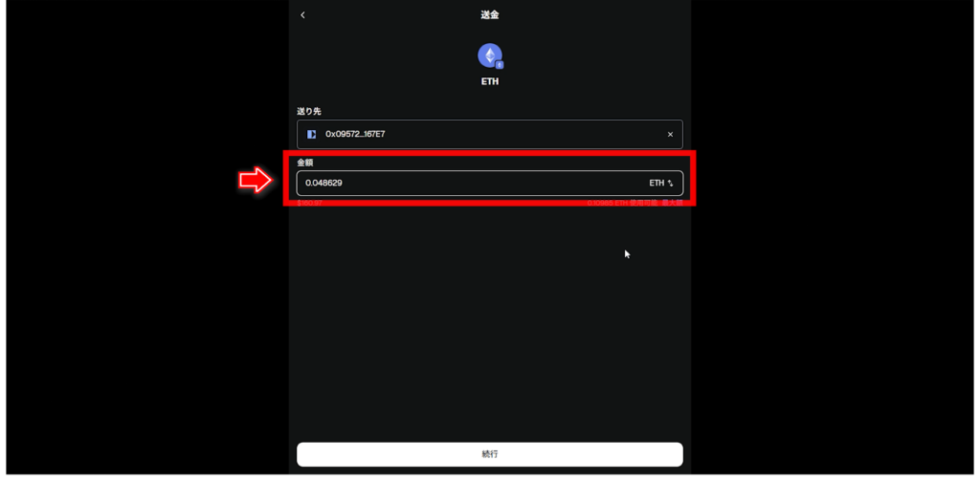Toggle the ETH currency unit in amount field
The width and height of the screenshot is (980, 481).
click(657, 183)
